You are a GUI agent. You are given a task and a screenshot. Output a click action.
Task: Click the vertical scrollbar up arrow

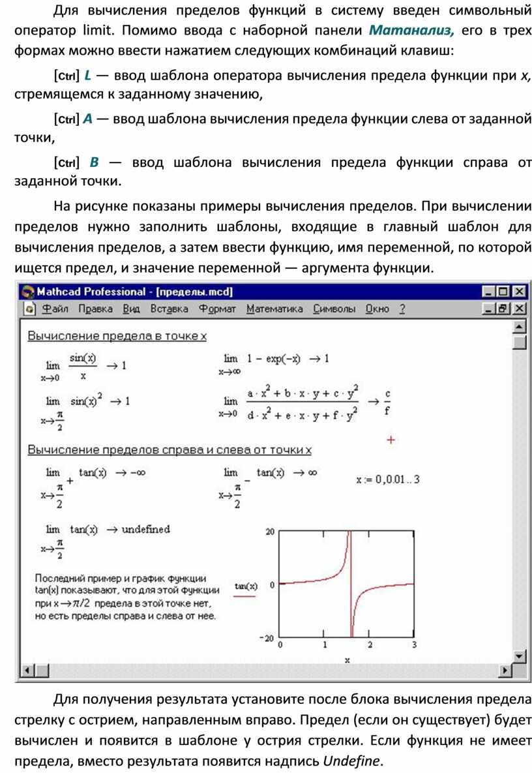519,326
